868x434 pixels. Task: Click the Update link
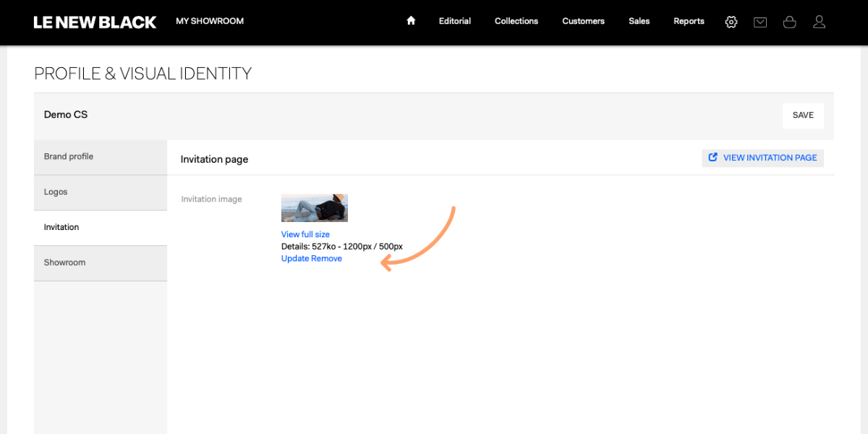coord(295,258)
